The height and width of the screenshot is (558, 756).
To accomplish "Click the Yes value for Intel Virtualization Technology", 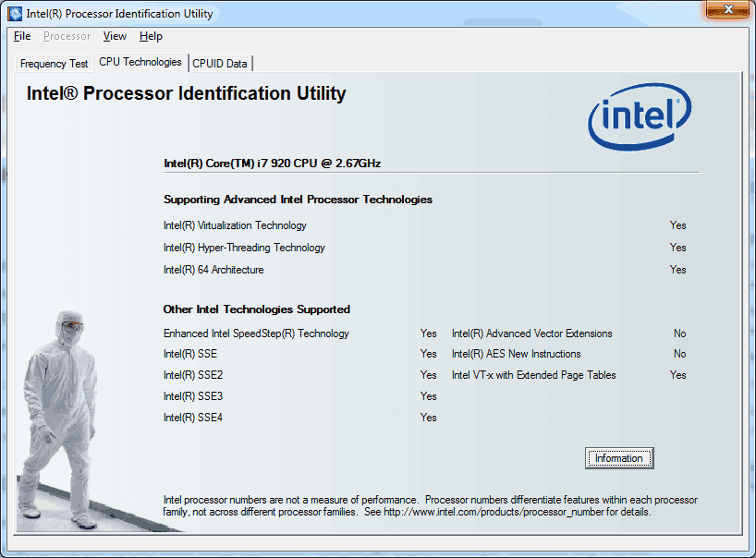I will (x=677, y=225).
